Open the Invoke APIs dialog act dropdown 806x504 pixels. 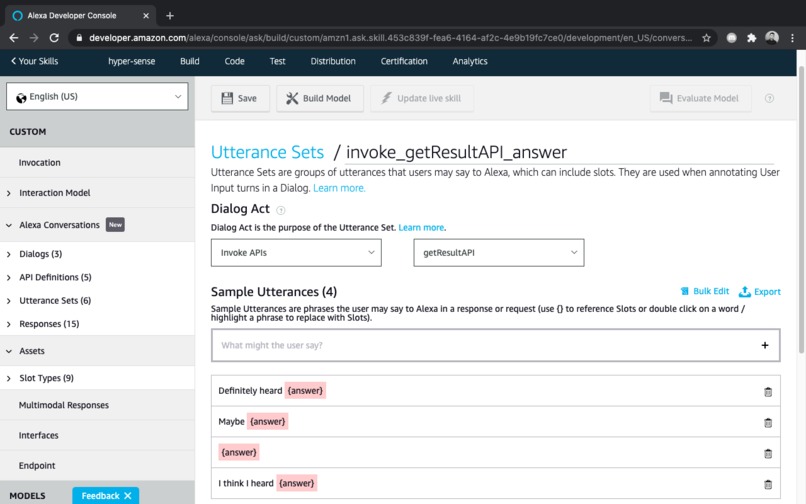point(296,253)
